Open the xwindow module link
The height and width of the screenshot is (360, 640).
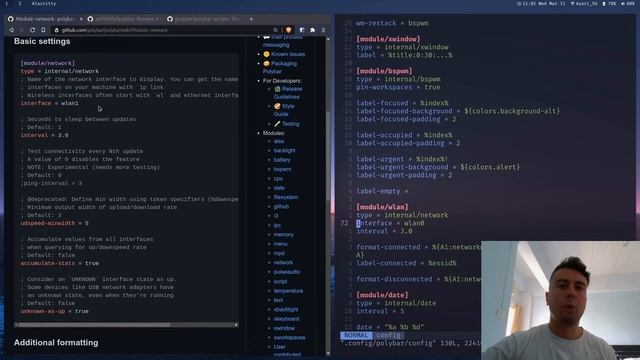pos(284,328)
